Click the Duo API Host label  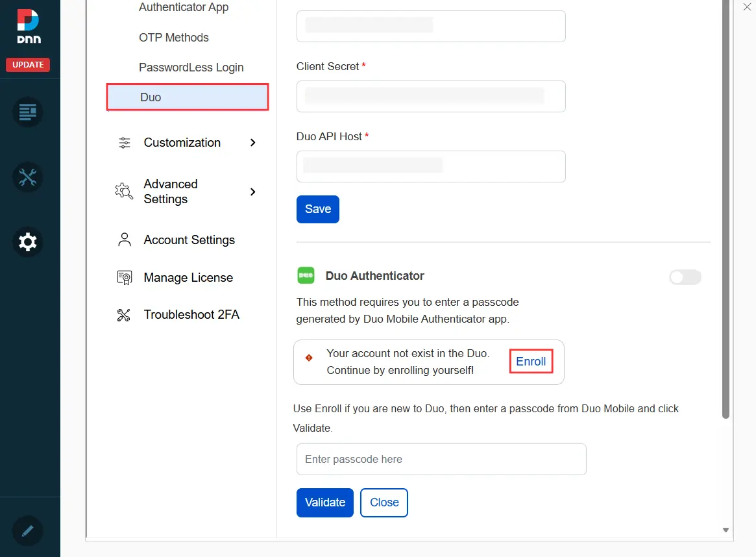tap(329, 136)
